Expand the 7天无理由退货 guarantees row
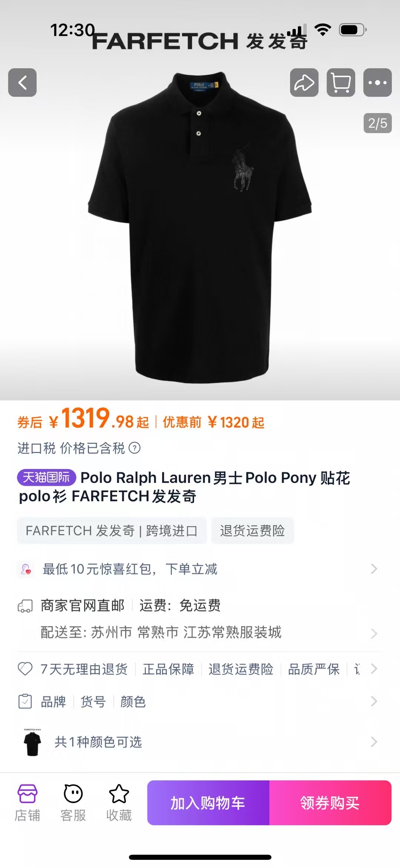The height and width of the screenshot is (868, 400). pyautogui.click(x=374, y=669)
